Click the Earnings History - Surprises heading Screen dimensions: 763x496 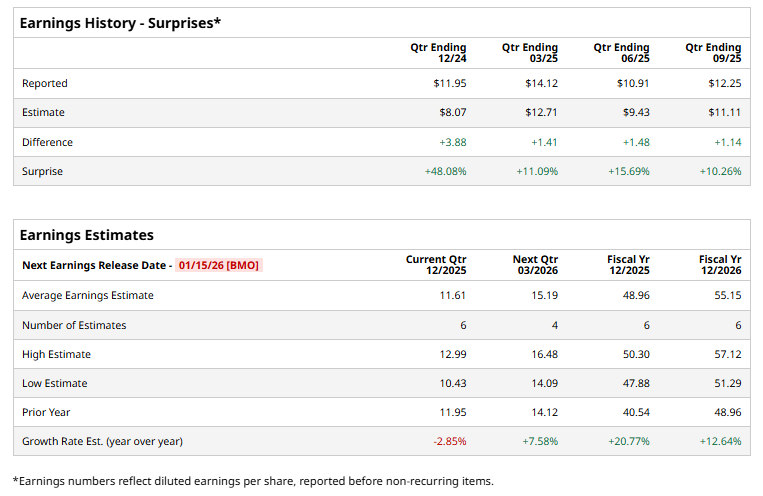120,22
